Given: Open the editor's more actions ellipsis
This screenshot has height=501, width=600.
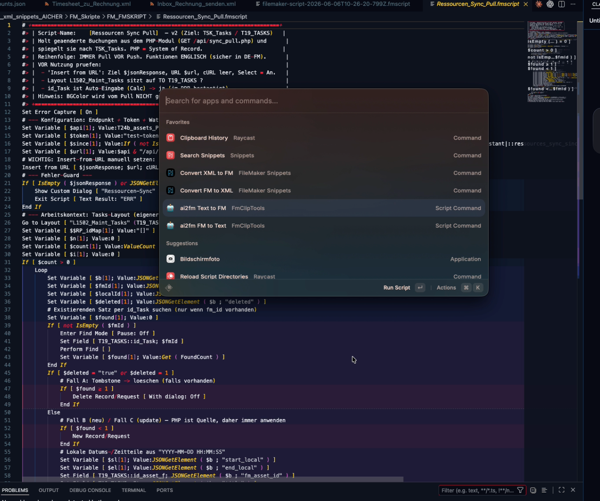Looking at the screenshot, I should coord(573,4).
